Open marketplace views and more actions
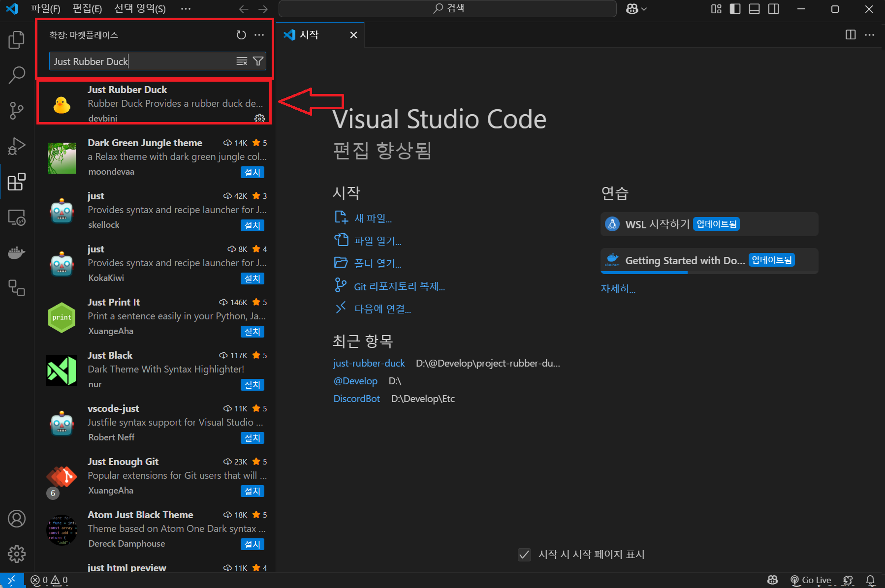This screenshot has height=588, width=885. click(x=259, y=35)
